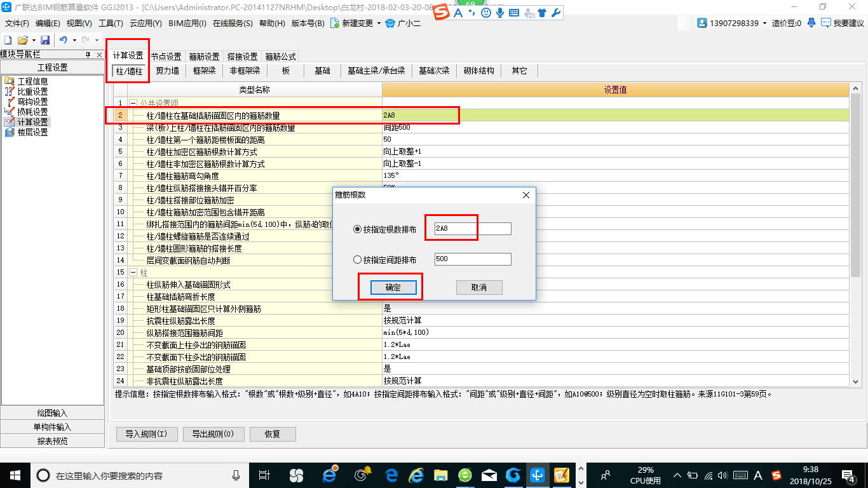
Task: Open the dropdown arrow next to Open folder
Action: point(34,40)
